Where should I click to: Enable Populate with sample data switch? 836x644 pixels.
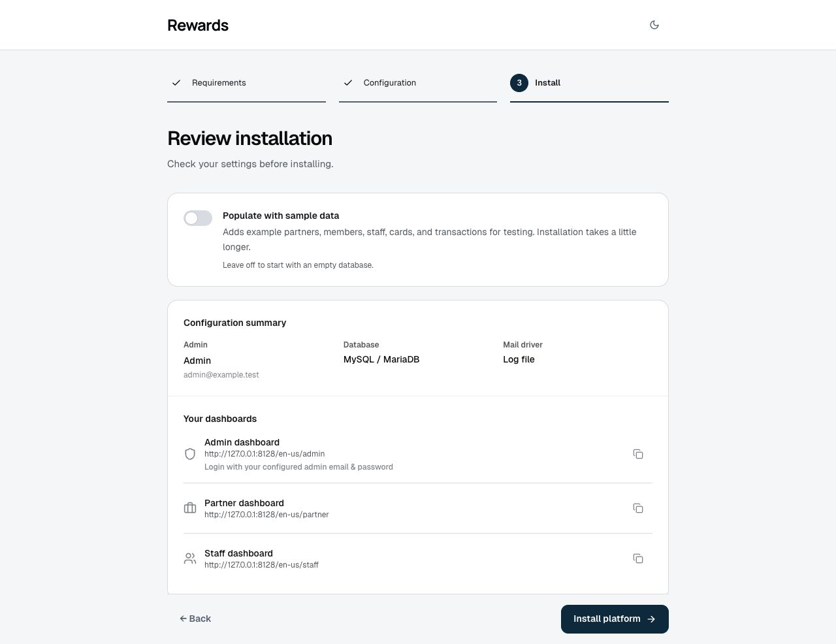tap(198, 218)
